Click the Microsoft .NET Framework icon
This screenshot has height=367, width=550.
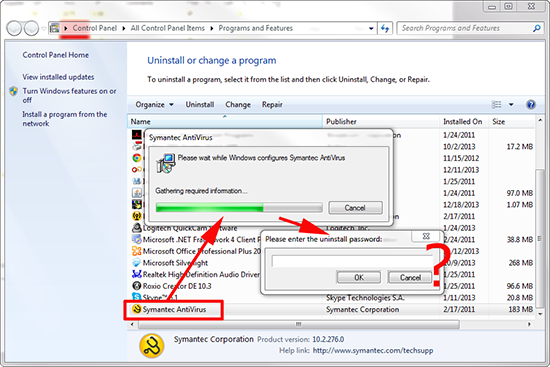[136, 239]
